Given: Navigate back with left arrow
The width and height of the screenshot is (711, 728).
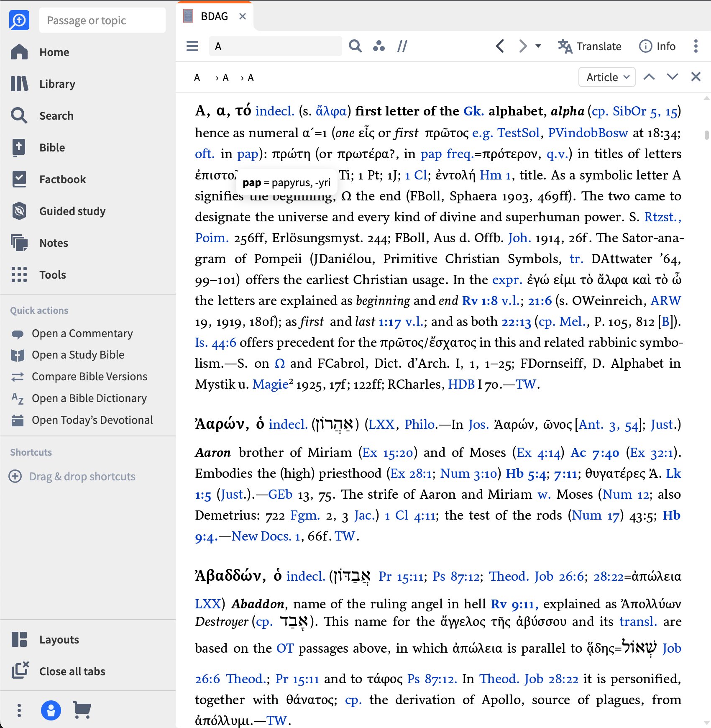Looking at the screenshot, I should pos(500,46).
